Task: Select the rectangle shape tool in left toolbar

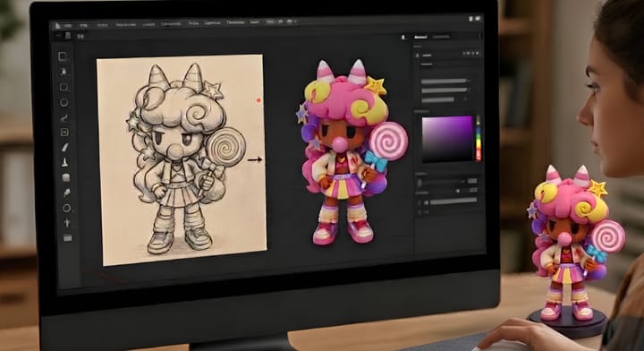Action: [x=64, y=87]
